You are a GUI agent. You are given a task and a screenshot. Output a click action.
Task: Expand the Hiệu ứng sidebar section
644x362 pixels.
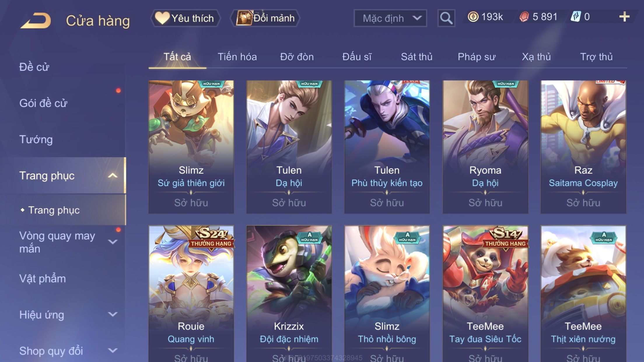click(113, 314)
